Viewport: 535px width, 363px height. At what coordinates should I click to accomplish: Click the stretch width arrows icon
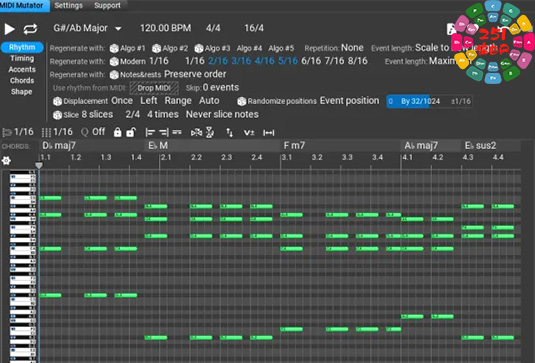click(x=269, y=133)
